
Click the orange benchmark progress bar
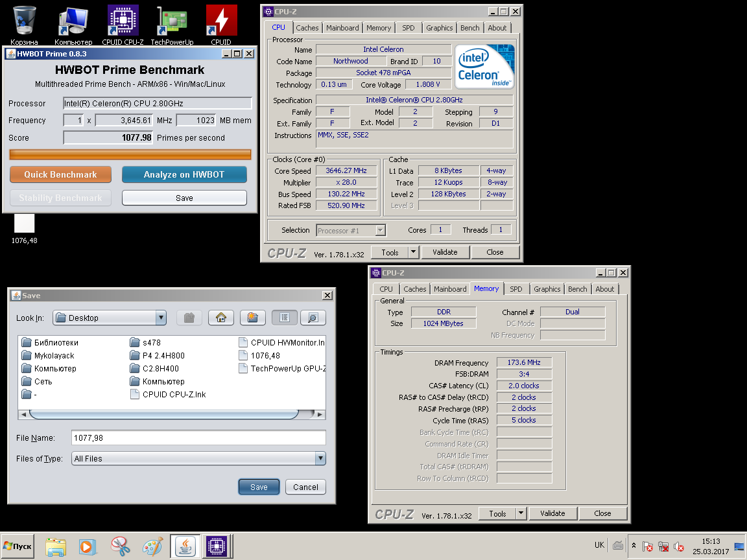130,154
